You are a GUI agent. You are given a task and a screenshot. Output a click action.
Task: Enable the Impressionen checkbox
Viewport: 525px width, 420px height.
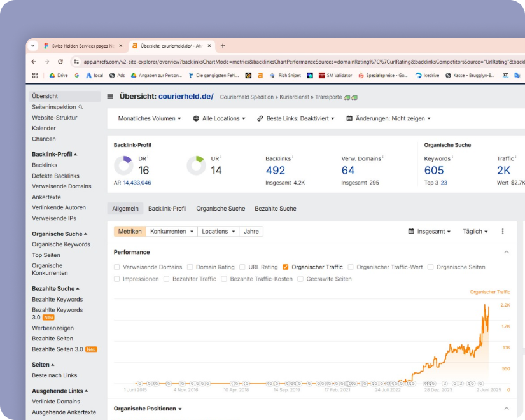click(x=116, y=279)
